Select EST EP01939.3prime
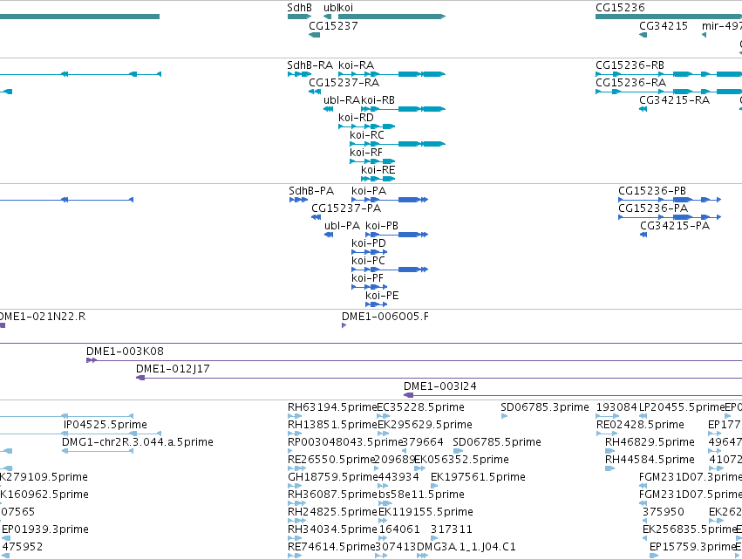 [45, 529]
